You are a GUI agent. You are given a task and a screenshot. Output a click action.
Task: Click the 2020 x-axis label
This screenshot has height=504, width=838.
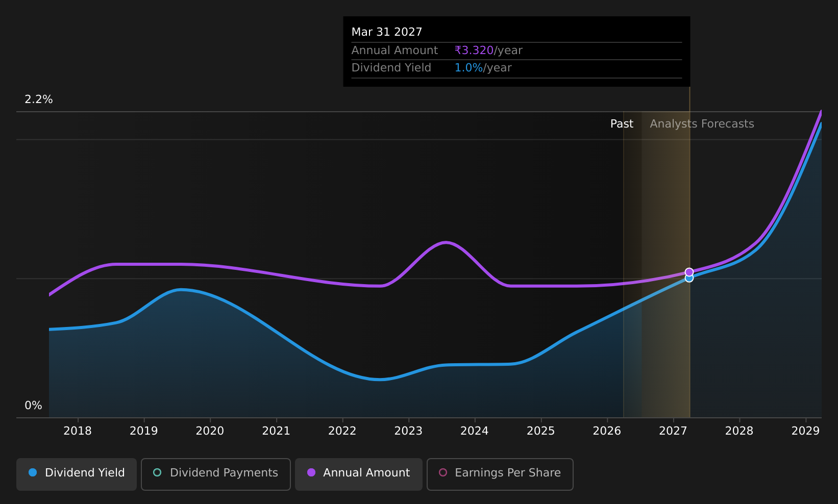pos(210,431)
